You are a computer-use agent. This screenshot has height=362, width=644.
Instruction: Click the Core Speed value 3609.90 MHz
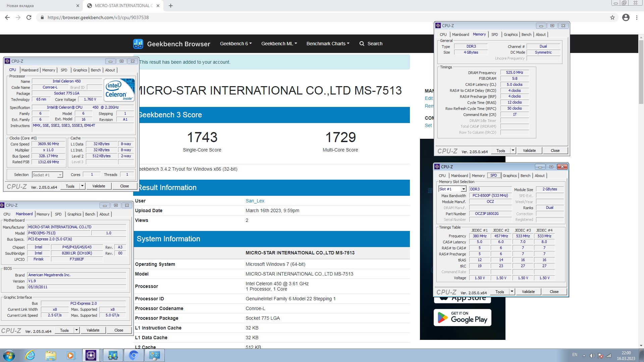click(48, 144)
